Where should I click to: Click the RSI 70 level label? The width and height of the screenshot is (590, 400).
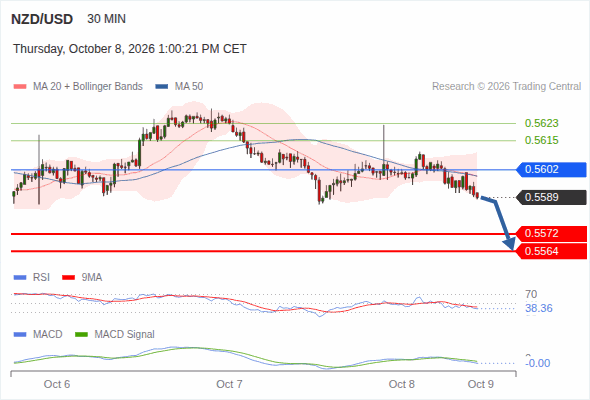pyautogui.click(x=531, y=294)
